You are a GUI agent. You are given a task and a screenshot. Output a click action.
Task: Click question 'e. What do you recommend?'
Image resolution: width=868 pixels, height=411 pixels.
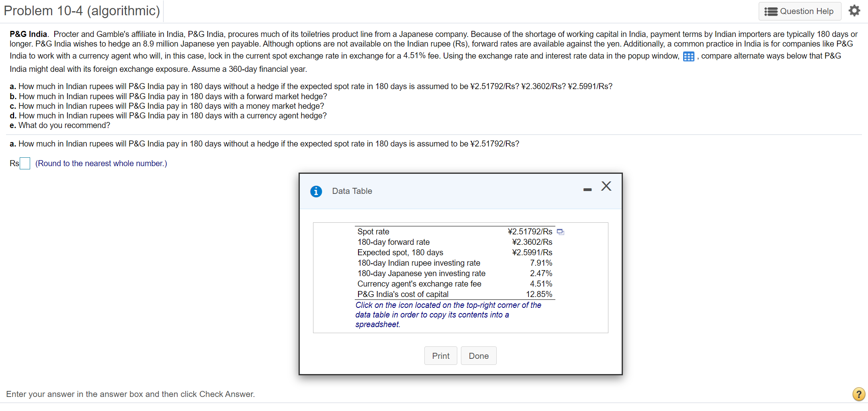pos(60,125)
